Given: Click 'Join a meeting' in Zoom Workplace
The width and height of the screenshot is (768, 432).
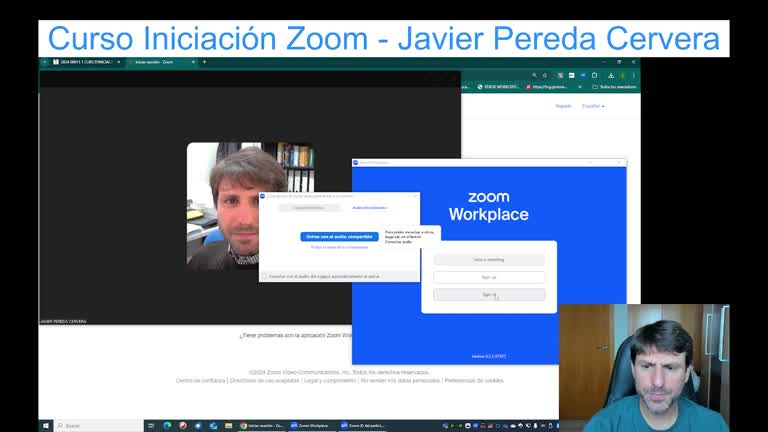Looking at the screenshot, I should (x=489, y=260).
